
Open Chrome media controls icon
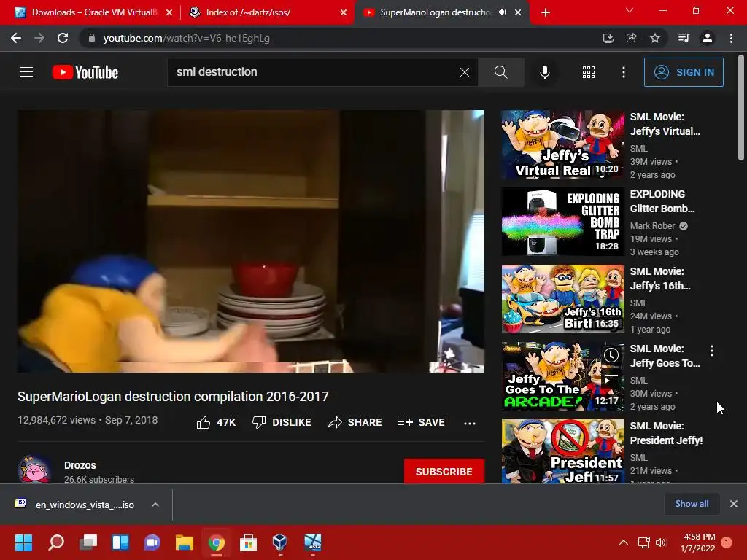pyautogui.click(x=684, y=38)
